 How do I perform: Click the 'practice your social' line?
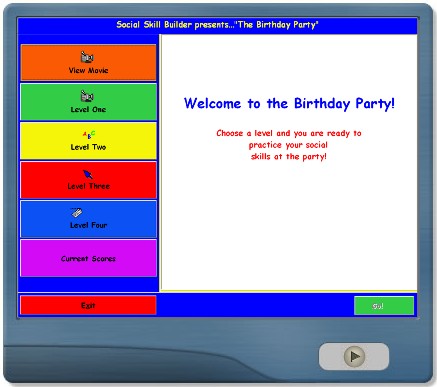point(288,145)
